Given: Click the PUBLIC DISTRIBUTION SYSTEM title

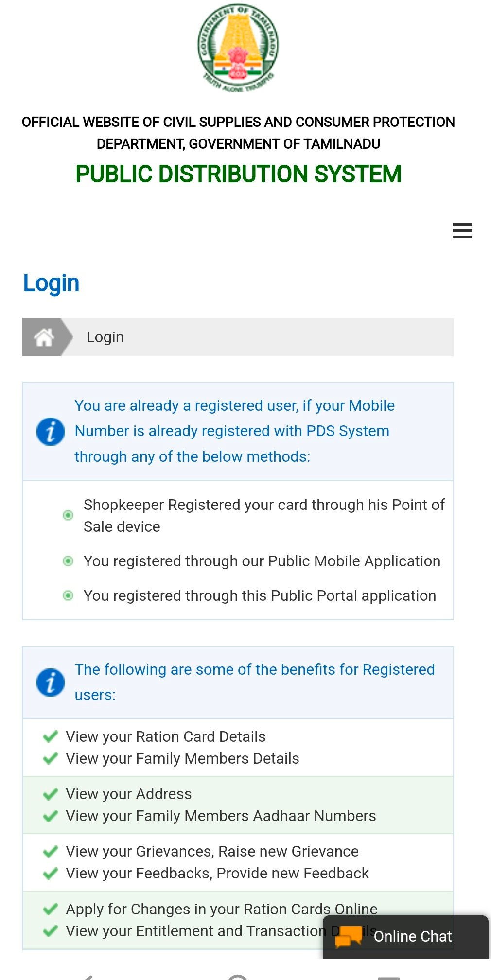Looking at the screenshot, I should point(238,174).
